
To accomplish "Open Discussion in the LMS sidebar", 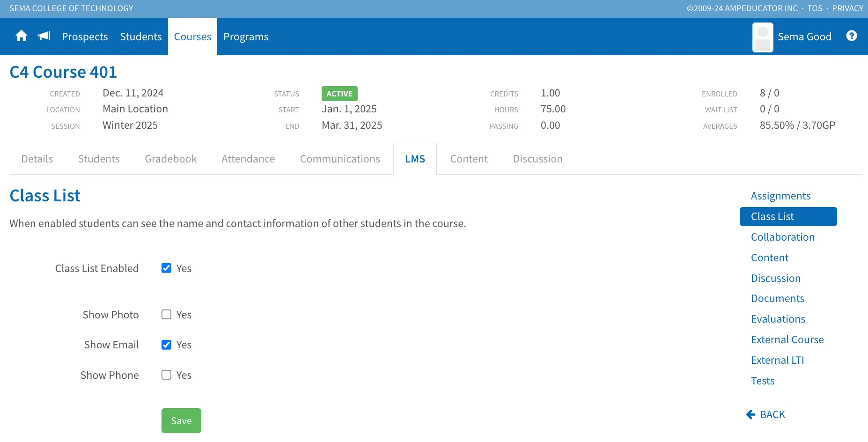I will (776, 278).
